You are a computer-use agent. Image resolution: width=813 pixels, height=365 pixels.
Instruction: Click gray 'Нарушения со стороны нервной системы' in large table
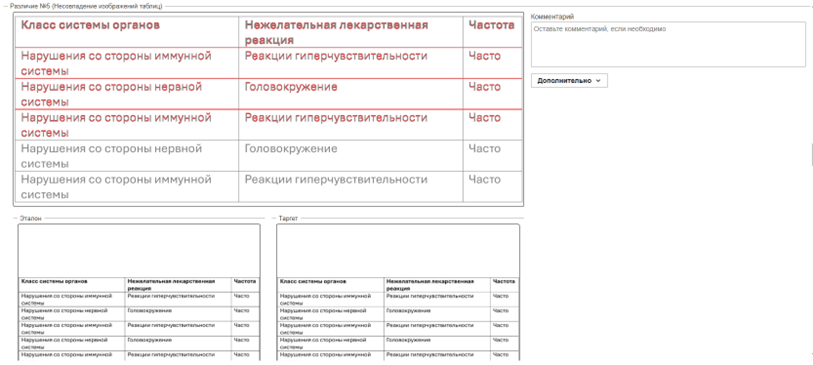(x=111, y=156)
